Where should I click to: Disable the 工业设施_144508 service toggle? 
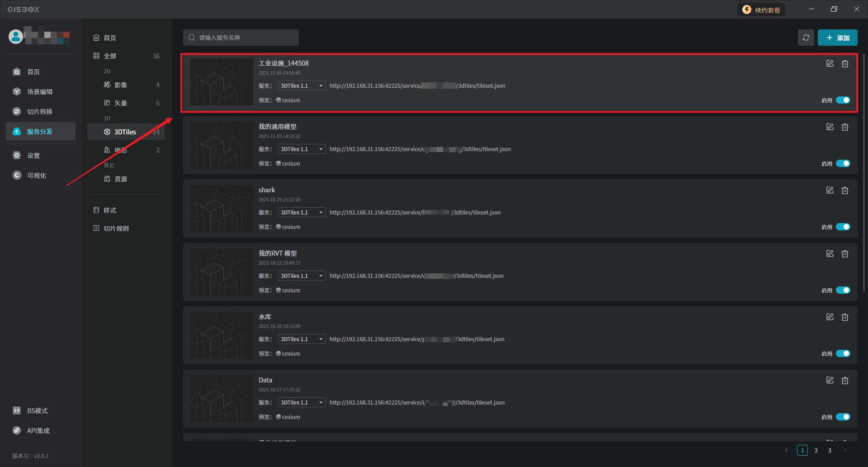[843, 100]
